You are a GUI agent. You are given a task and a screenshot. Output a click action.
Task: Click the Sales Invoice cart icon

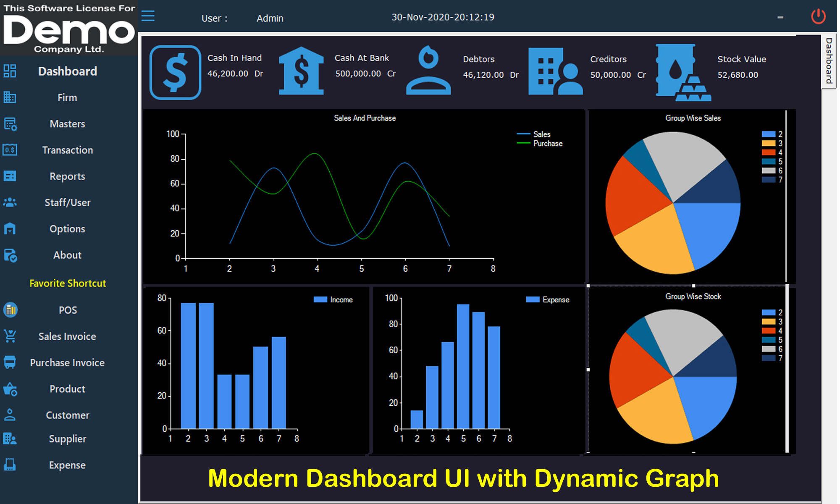point(10,336)
